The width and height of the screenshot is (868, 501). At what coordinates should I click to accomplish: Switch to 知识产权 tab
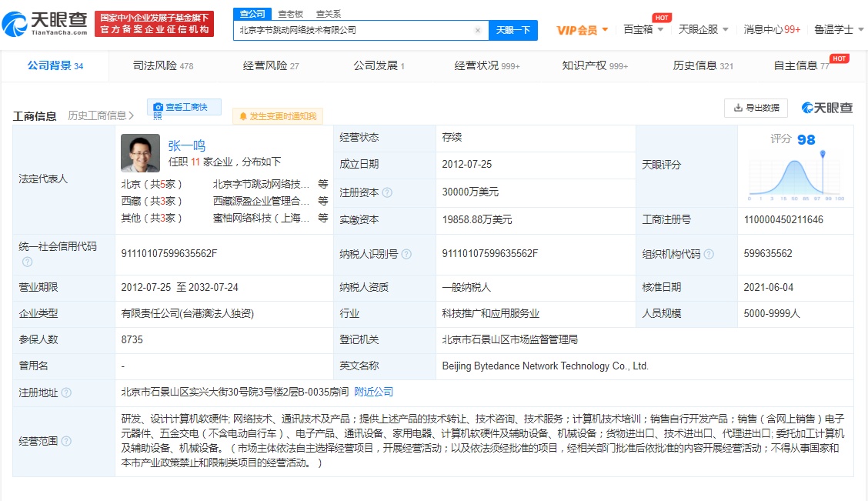point(595,66)
